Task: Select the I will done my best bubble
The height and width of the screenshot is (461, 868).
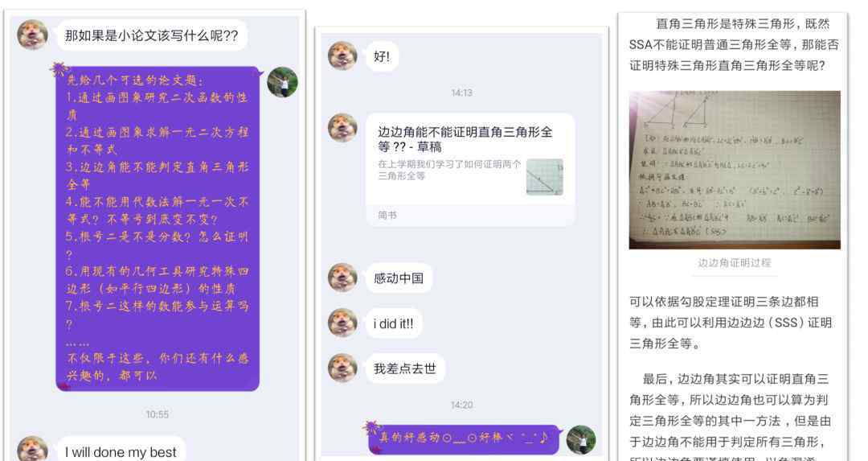Action: point(121,451)
